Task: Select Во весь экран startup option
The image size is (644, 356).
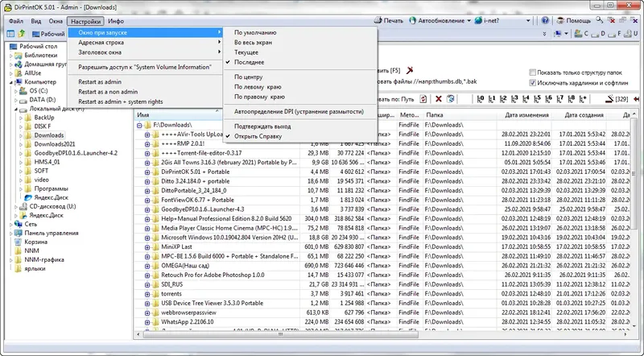Action: (300, 43)
